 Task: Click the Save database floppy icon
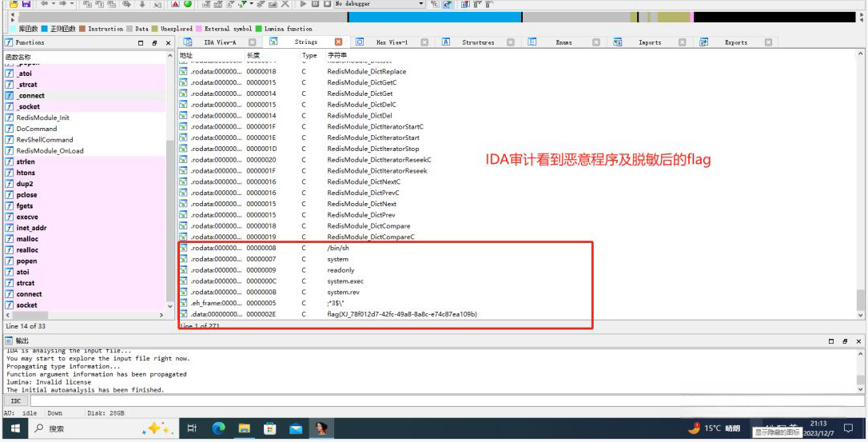coord(26,4)
